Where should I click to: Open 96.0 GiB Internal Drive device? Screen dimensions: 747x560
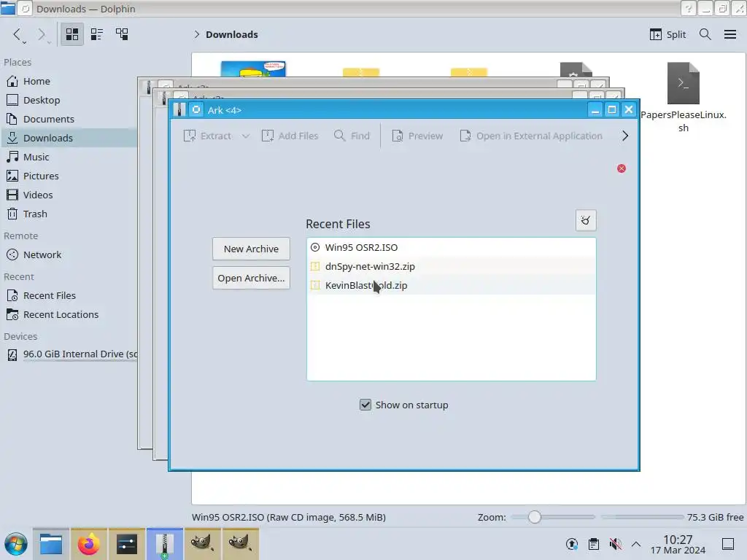pos(69,354)
